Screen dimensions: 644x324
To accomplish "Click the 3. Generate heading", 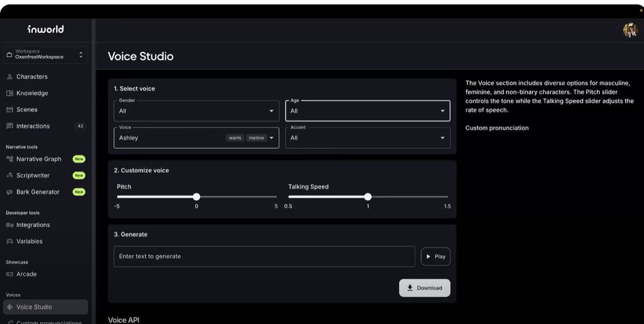I will (130, 235).
